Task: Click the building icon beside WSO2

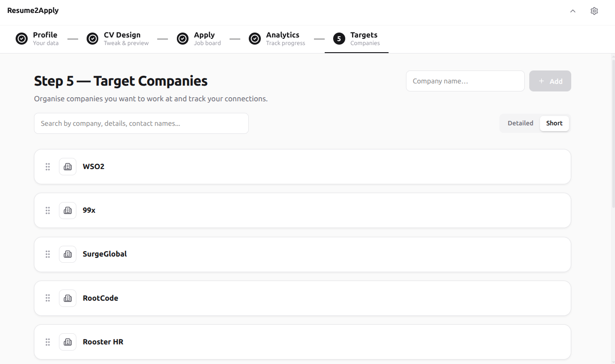Action: (x=67, y=166)
